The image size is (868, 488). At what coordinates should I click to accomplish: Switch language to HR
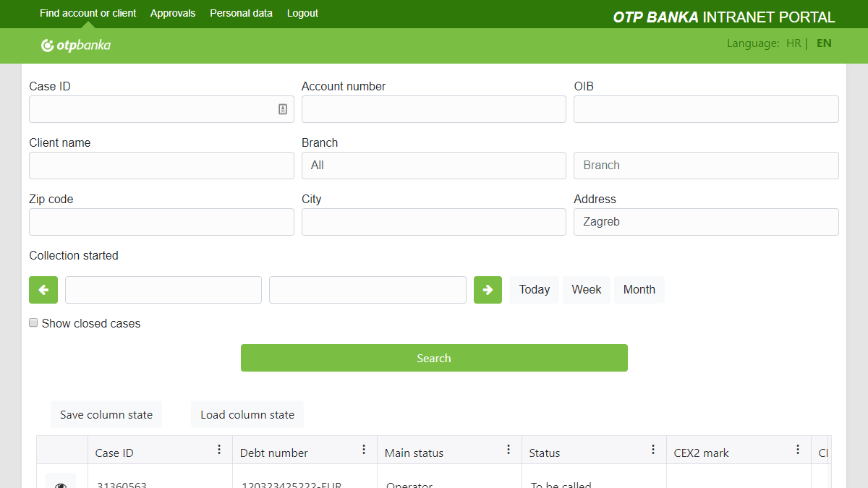click(793, 43)
